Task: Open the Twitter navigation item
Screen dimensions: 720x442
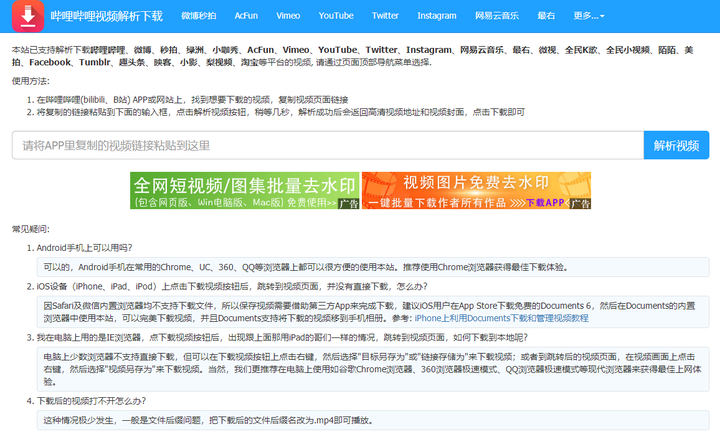Action: click(x=385, y=16)
